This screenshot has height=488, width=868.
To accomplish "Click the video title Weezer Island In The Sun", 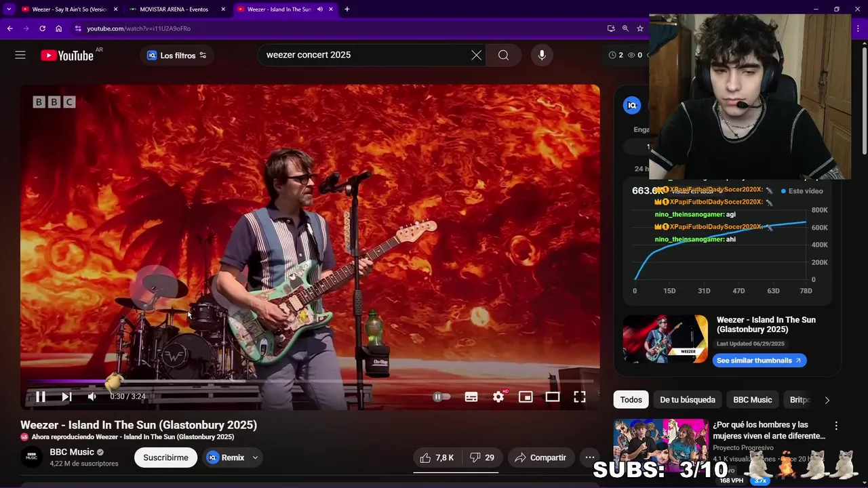I will (138, 425).
